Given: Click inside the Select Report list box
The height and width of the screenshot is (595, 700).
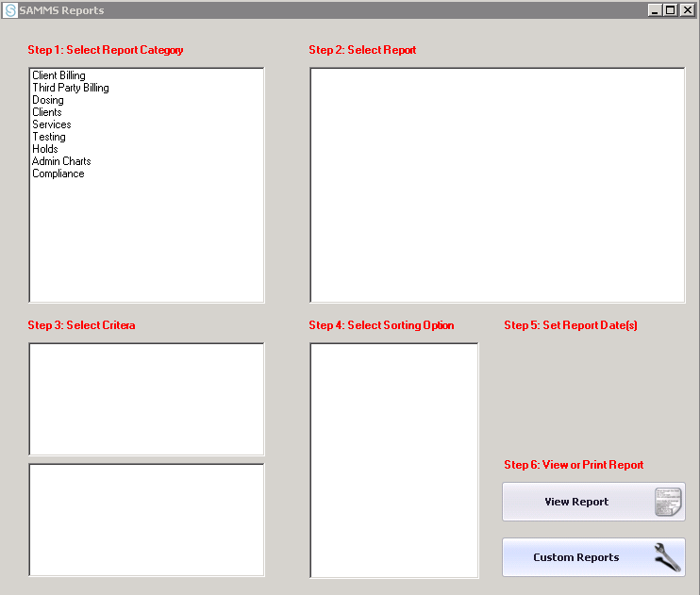Looking at the screenshot, I should click(x=497, y=185).
